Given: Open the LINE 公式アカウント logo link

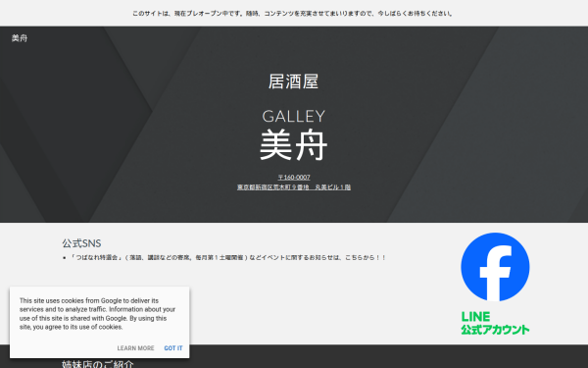Looking at the screenshot, I should [495, 323].
